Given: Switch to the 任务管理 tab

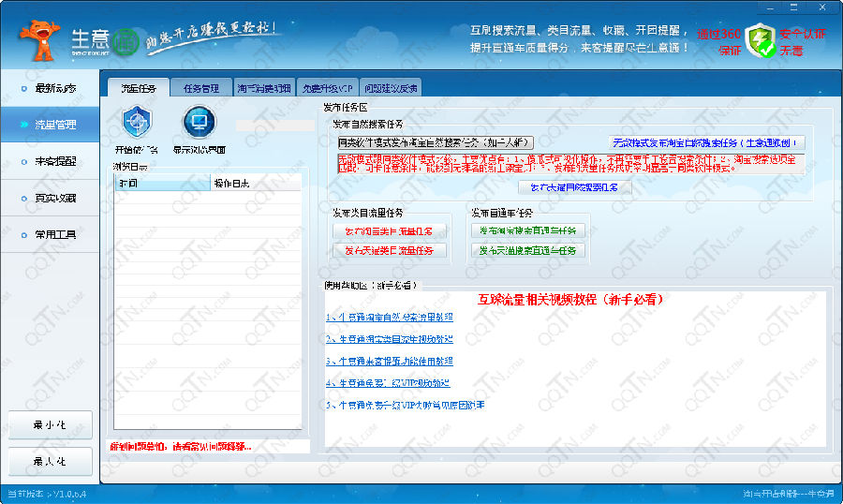Looking at the screenshot, I should [200, 88].
